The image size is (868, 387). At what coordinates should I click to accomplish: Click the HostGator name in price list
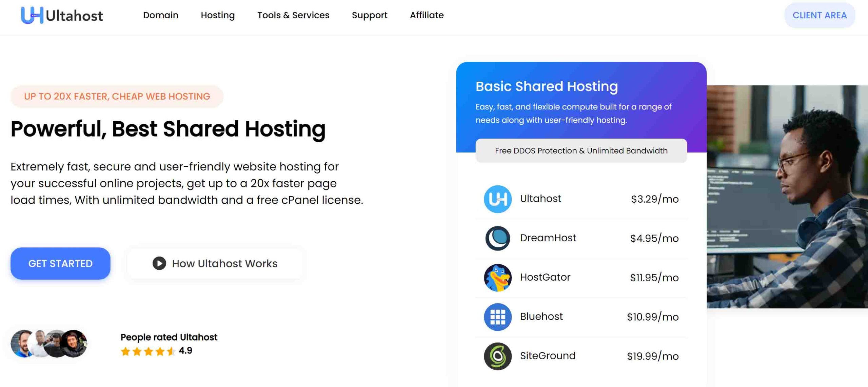[545, 277]
